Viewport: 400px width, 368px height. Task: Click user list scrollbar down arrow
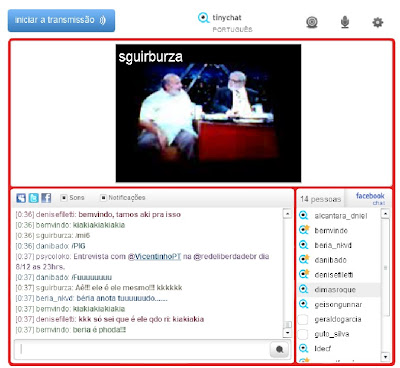tap(385, 357)
